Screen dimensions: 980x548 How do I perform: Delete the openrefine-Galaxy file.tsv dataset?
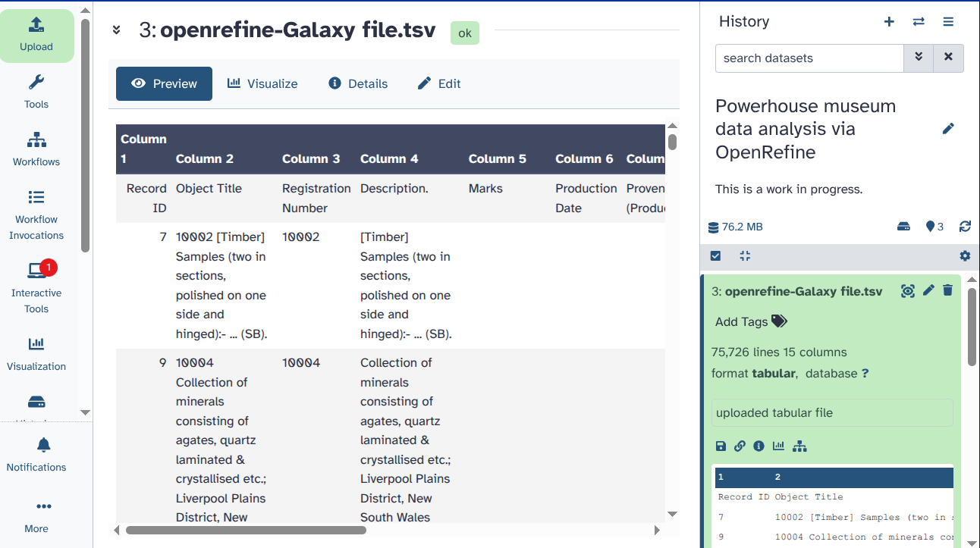point(947,290)
